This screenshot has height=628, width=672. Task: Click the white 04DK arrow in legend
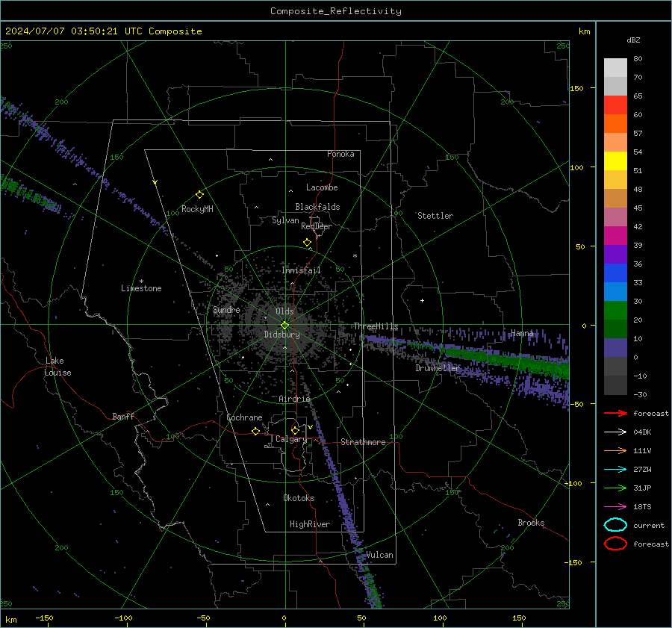(x=615, y=432)
